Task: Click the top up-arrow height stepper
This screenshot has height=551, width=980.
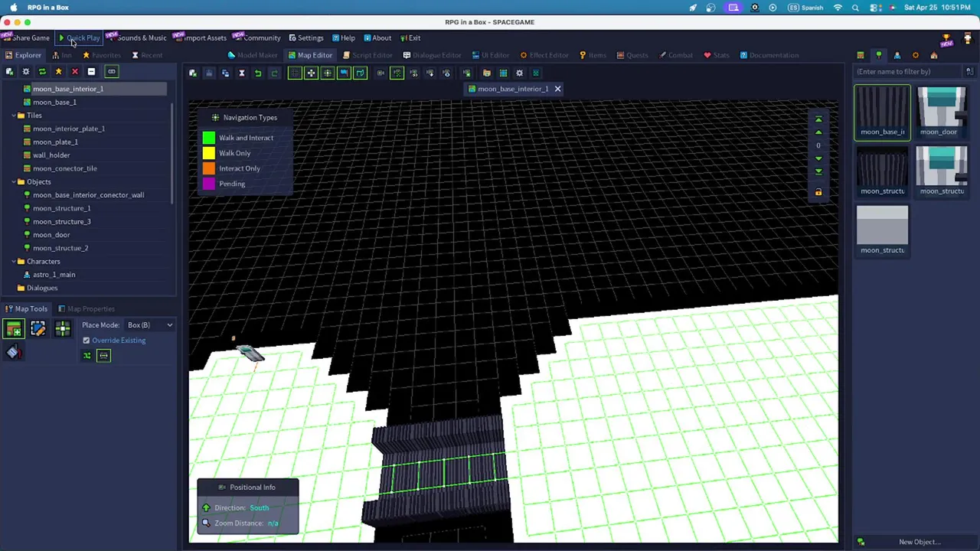Action: pos(818,119)
